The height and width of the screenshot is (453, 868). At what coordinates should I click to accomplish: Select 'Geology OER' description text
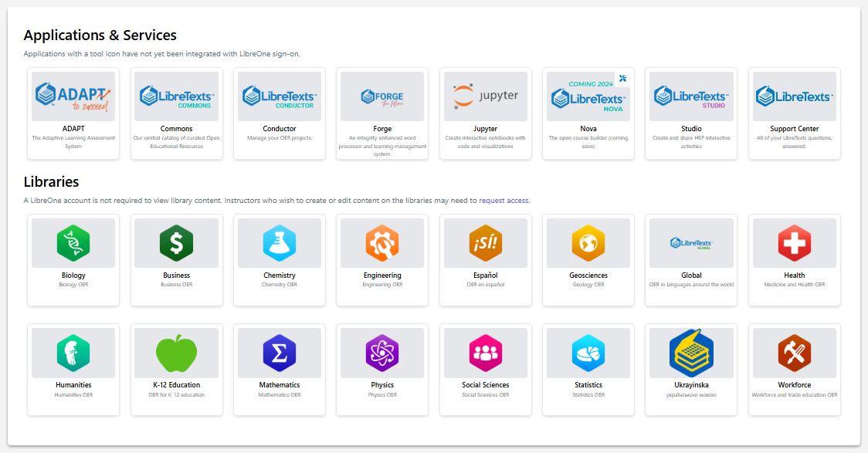coord(588,285)
